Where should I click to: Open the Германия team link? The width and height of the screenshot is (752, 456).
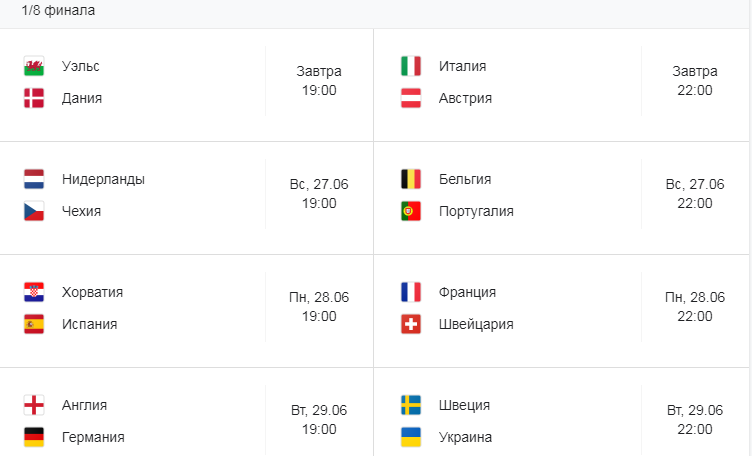93,437
